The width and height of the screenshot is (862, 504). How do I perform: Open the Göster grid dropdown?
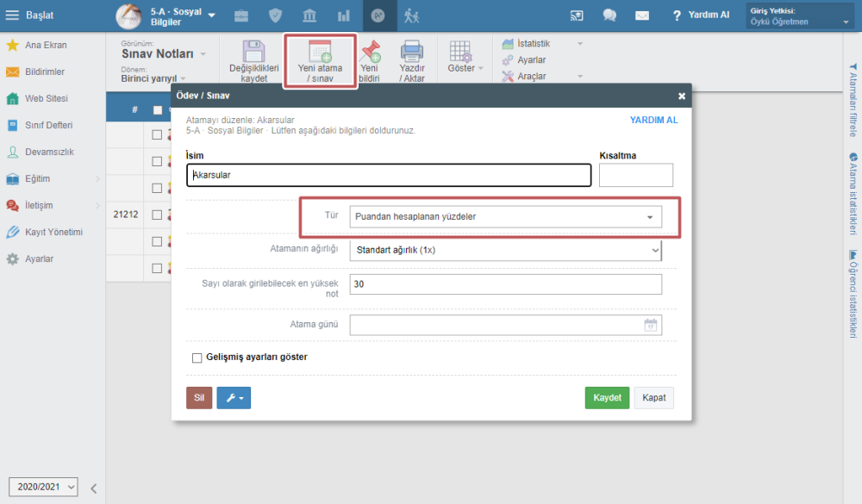[465, 57]
